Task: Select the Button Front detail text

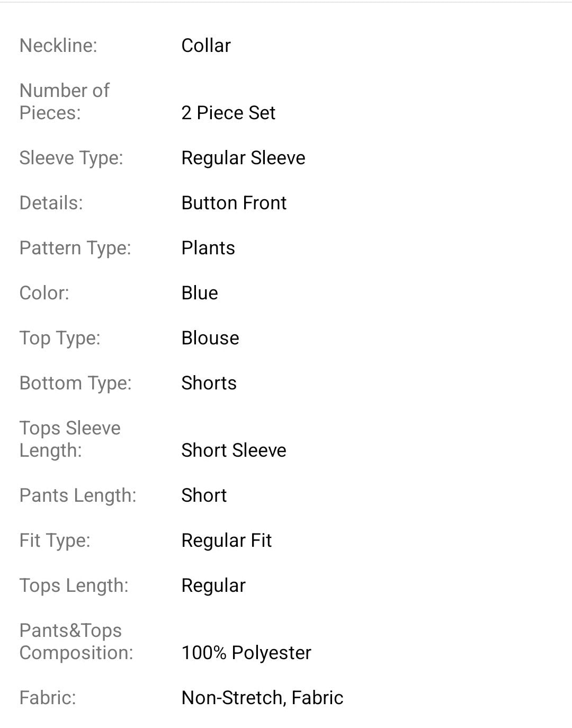Action: pyautogui.click(x=234, y=203)
